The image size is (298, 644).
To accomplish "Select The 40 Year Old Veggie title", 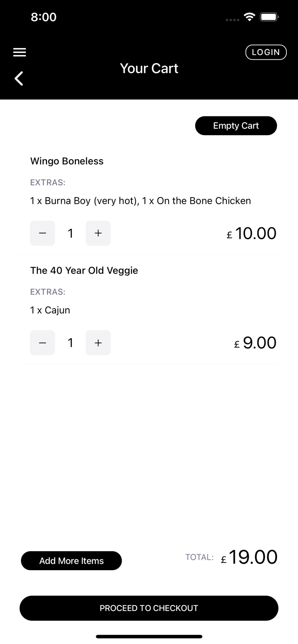I will [84, 270].
